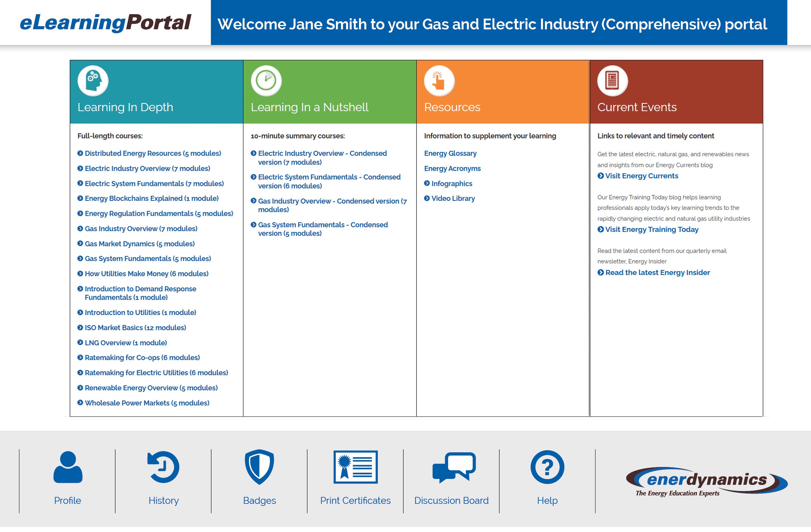Open the Infographics resource link
This screenshot has width=811, height=532.
pyautogui.click(x=451, y=184)
